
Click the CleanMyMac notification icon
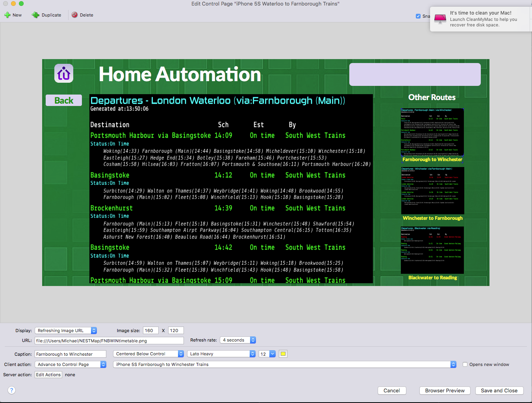click(x=440, y=19)
